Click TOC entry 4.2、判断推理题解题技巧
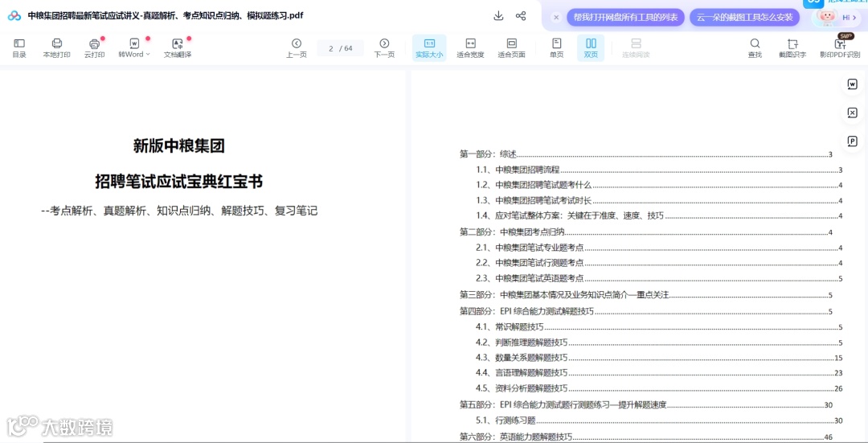Image resolution: width=868 pixels, height=443 pixels. click(x=659, y=343)
